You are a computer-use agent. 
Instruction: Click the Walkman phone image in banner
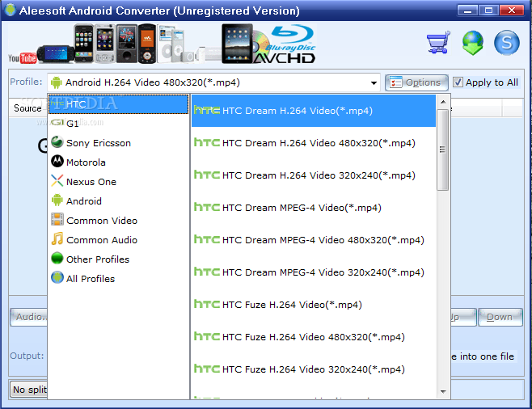147,44
